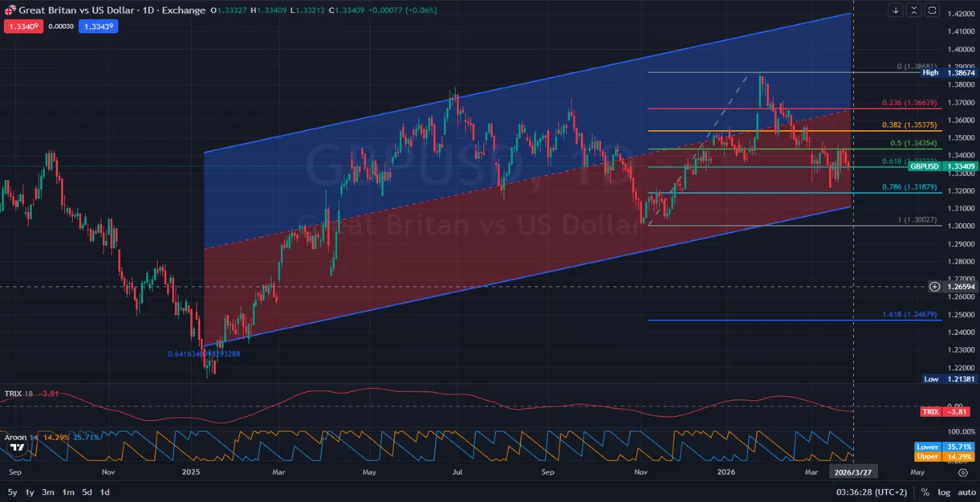The image size is (980, 502).
Task: Maximize the chart pane
Action: [932, 10]
